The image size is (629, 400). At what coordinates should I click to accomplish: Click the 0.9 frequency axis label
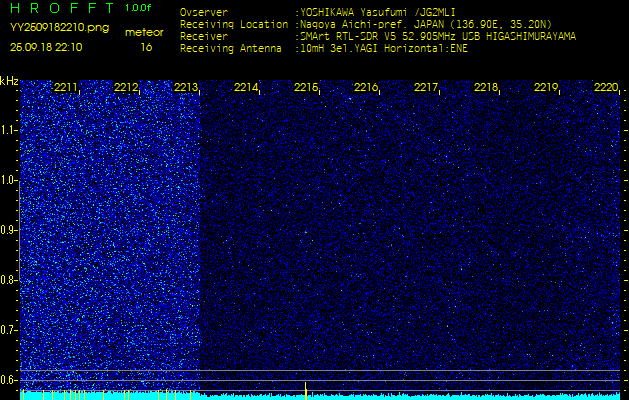click(x=8, y=230)
